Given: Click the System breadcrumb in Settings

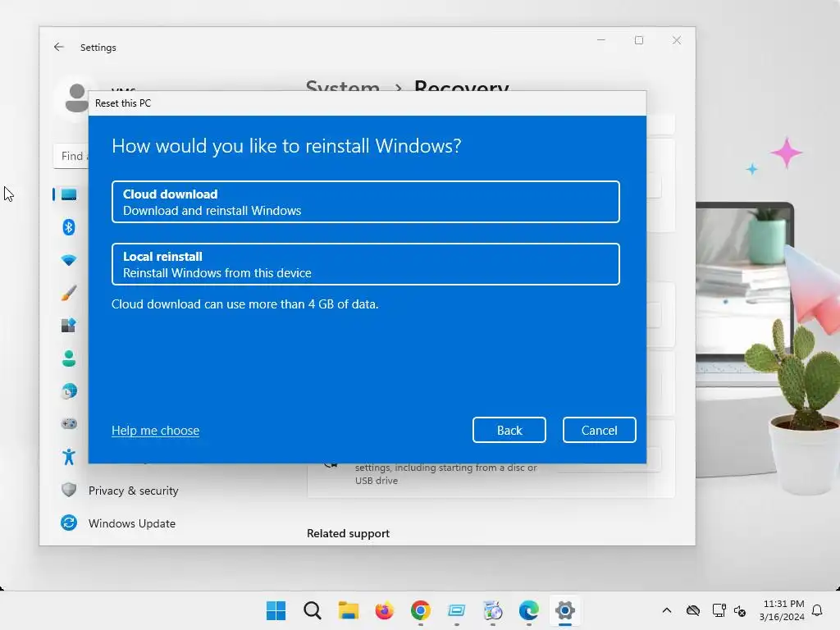Looking at the screenshot, I should click(x=342, y=85).
